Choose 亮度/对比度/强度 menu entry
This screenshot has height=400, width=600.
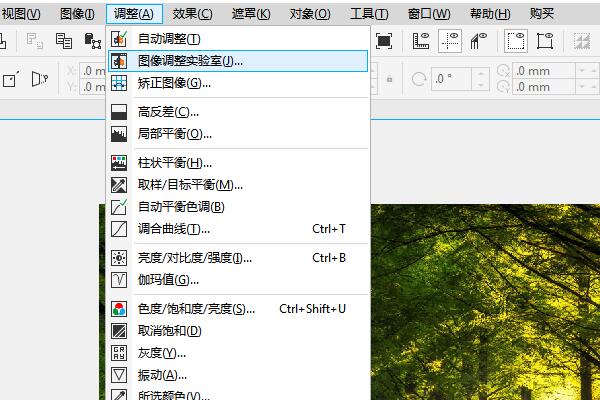195,258
